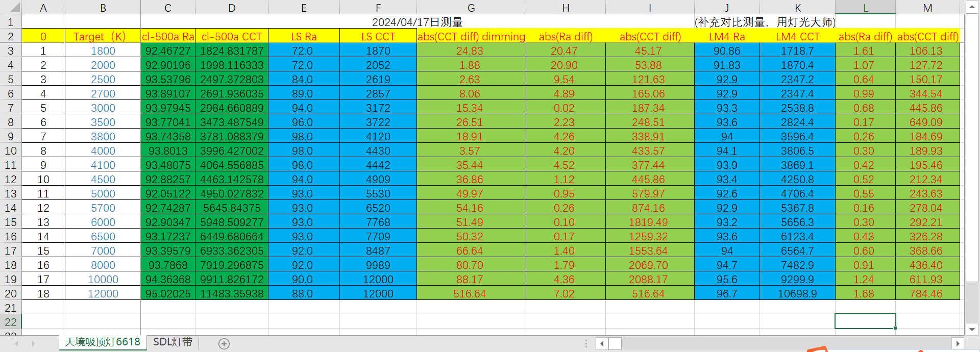Select abs(CCT diff) cell 649.09

[x=927, y=122]
